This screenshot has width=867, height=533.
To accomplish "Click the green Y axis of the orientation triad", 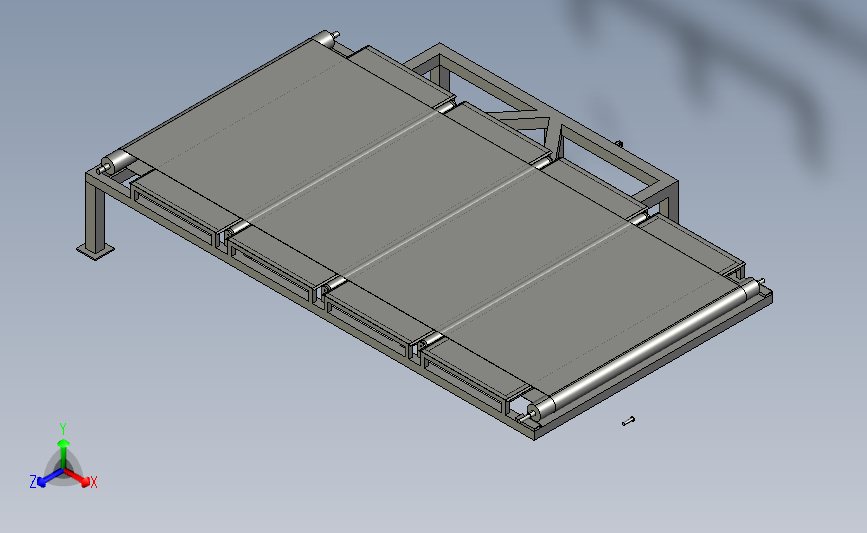I will click(x=63, y=452).
